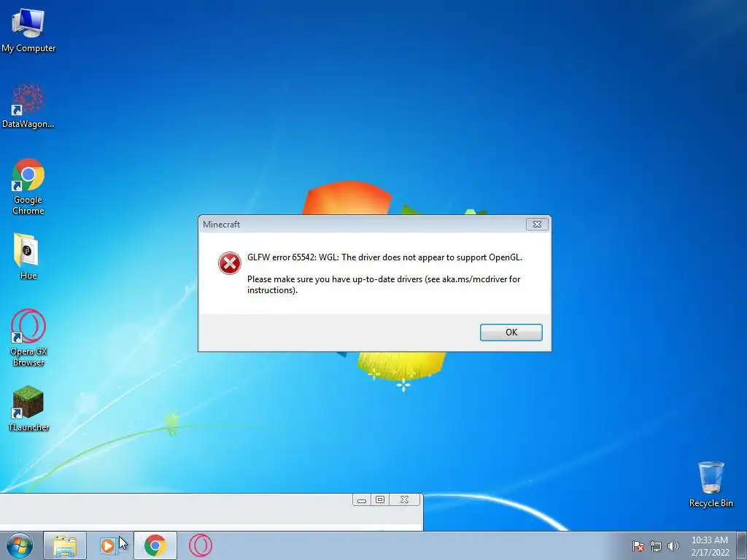Switch to Google Chrome in taskbar
This screenshot has width=747, height=560.
pos(155,545)
